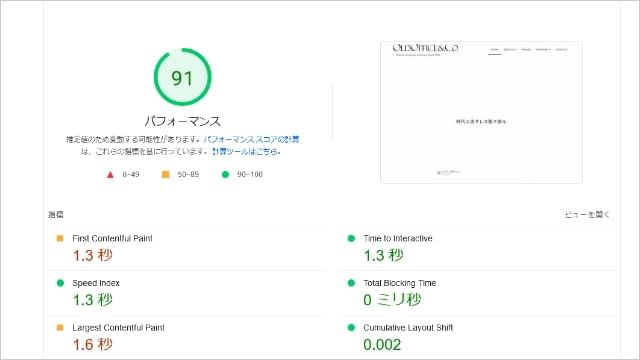The width and height of the screenshot is (640, 360).
Task: Click the orange square beside Largest Contentful Paint
Action: pos(60,327)
